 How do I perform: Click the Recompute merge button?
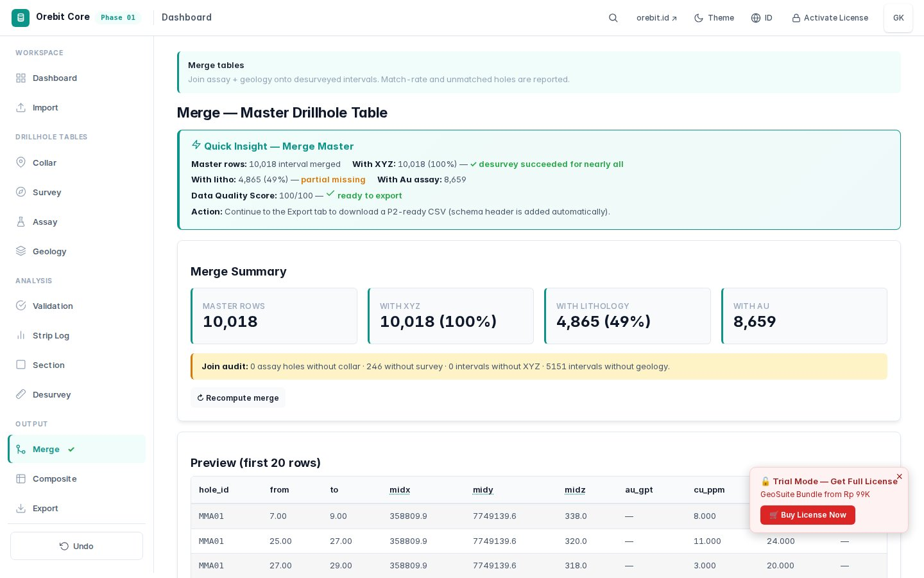[x=238, y=398]
